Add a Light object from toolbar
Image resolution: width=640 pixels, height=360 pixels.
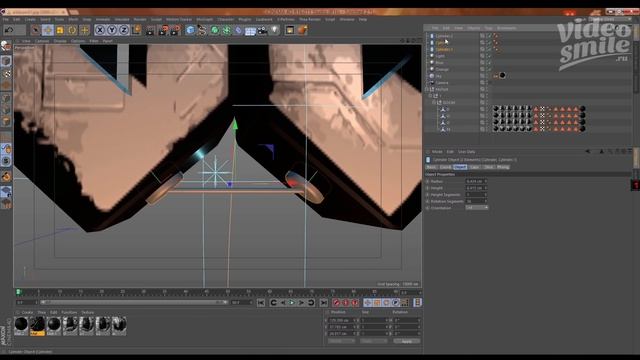pyautogui.click(x=275, y=30)
